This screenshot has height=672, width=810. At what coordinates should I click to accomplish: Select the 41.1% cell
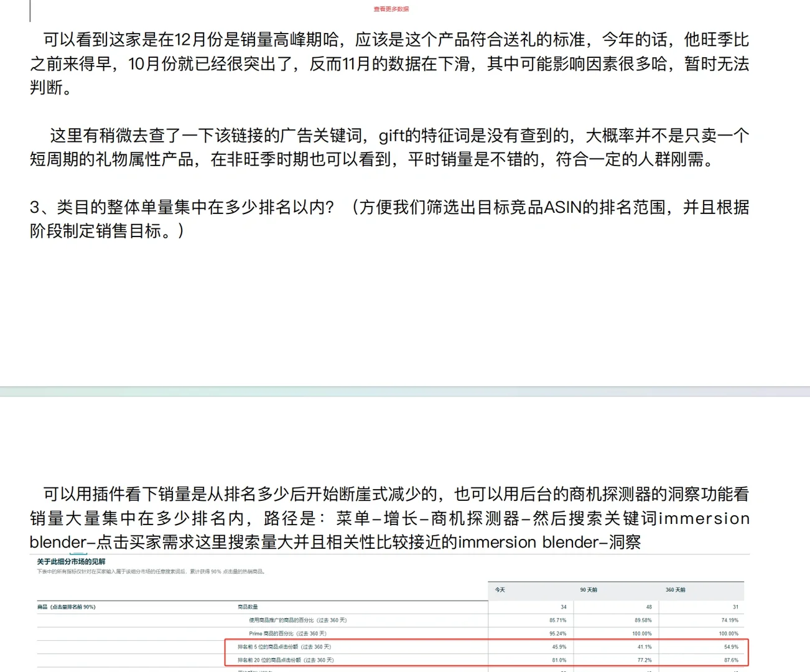click(x=645, y=646)
